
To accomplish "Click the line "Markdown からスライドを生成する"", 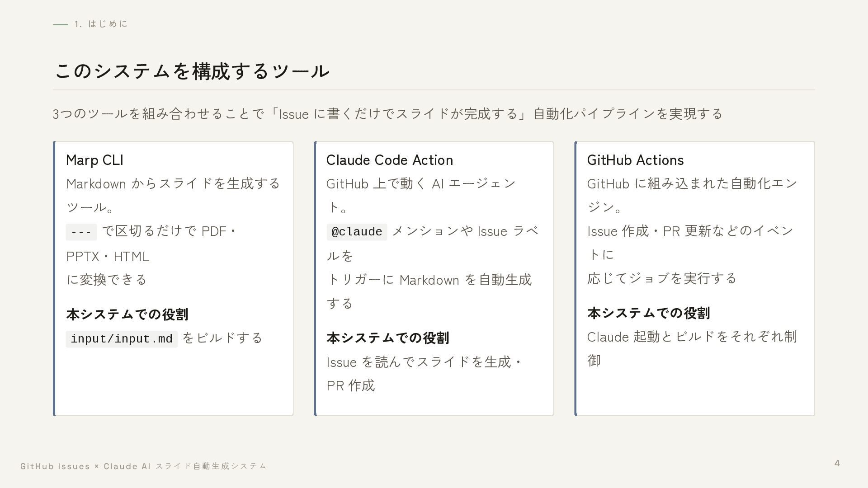I will click(x=173, y=183).
